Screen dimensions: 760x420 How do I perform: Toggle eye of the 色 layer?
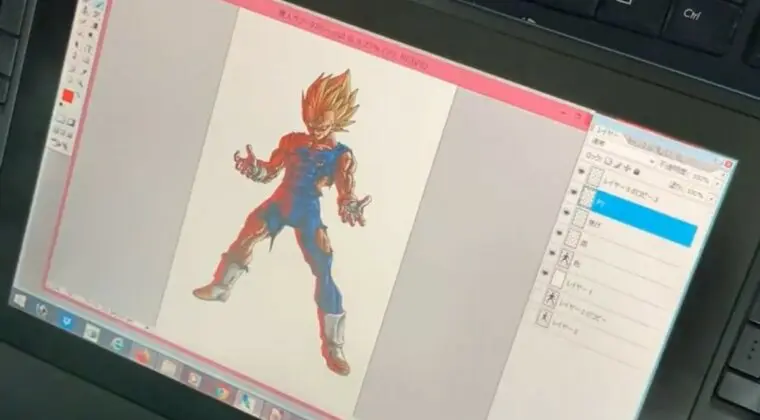pos(552,253)
